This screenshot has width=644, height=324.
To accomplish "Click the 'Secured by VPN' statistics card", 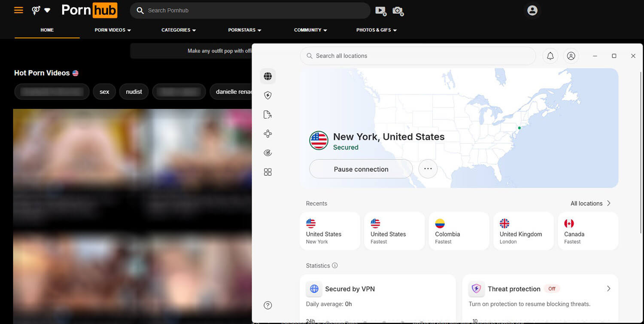I will [x=378, y=299].
